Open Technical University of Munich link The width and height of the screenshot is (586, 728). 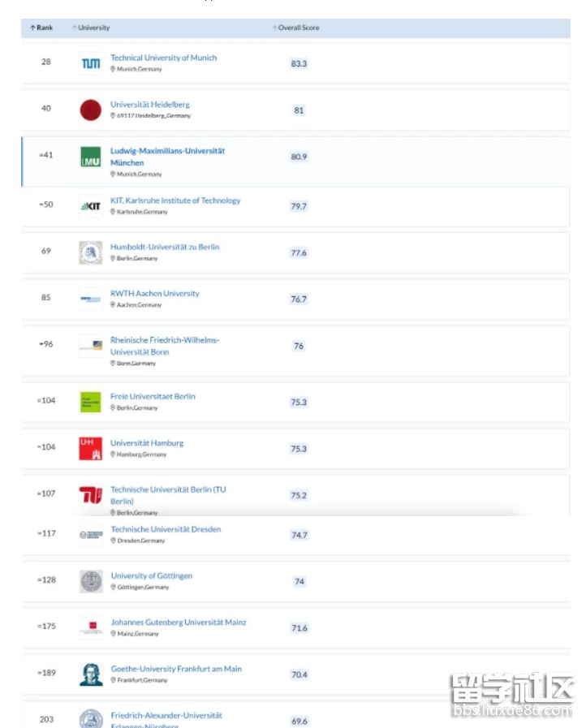pyautogui.click(x=163, y=58)
